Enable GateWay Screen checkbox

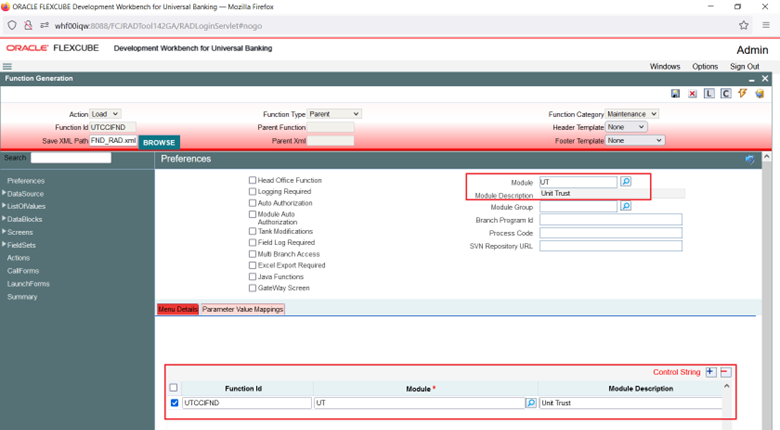253,288
